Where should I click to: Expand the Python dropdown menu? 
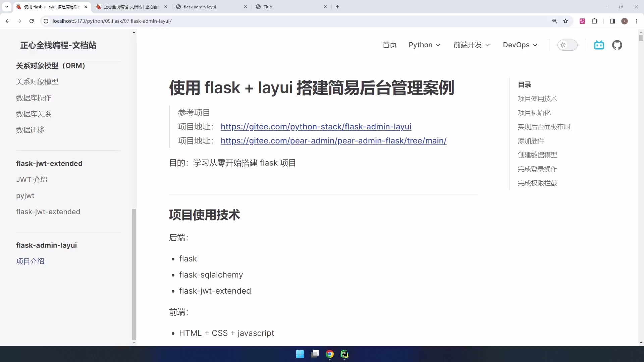pos(424,45)
